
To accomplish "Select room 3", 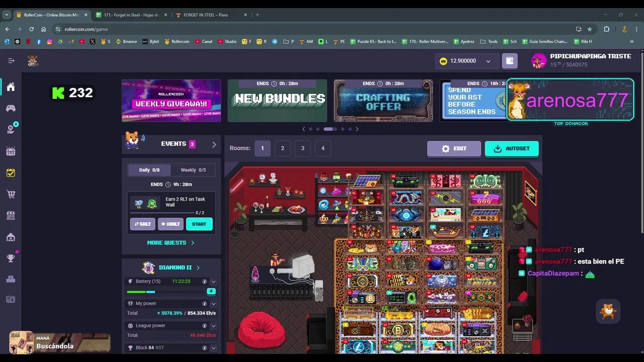I will [302, 148].
